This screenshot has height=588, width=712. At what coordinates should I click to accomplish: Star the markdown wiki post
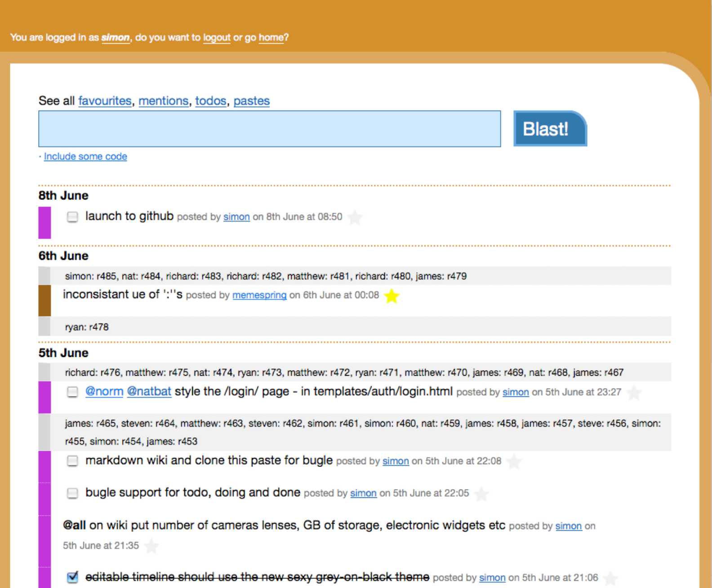click(x=514, y=462)
